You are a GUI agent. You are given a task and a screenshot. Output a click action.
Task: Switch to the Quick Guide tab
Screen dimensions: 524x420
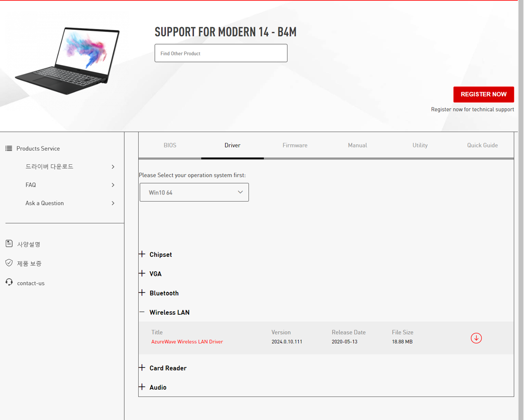(x=482, y=145)
